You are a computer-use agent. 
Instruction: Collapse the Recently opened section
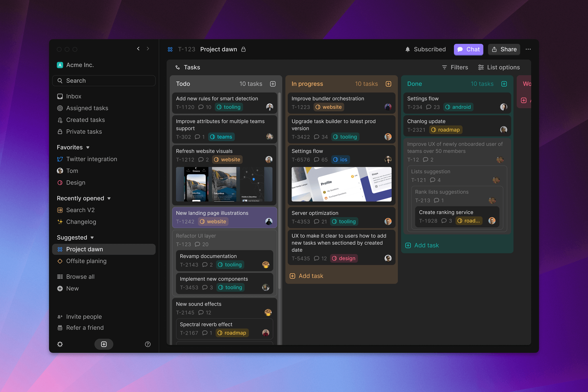pyautogui.click(x=109, y=198)
